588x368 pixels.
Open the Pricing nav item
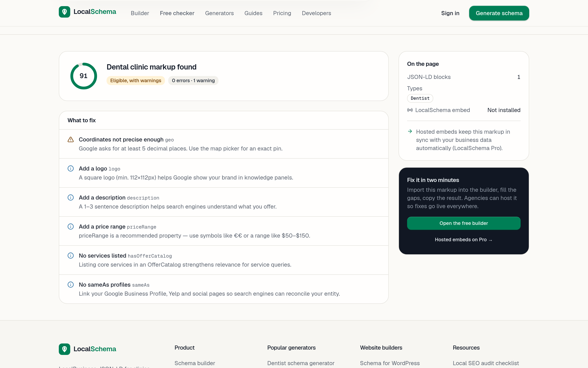[282, 13]
